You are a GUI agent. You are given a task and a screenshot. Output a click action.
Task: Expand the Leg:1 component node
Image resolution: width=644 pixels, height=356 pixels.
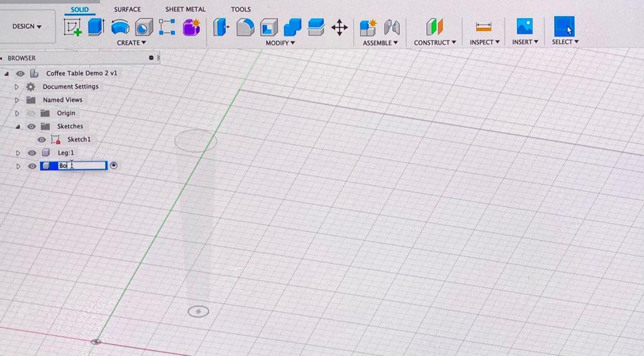pyautogui.click(x=18, y=153)
